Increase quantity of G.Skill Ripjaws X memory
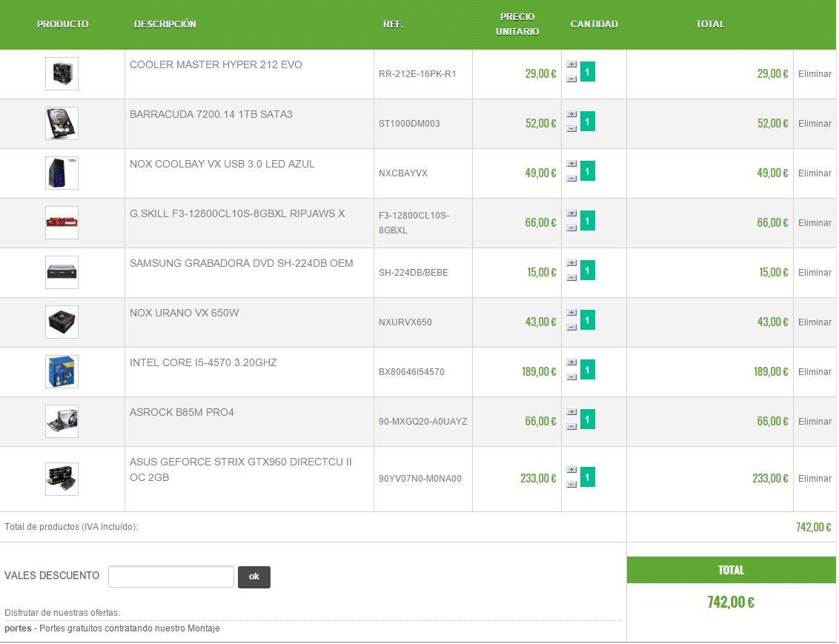 pyautogui.click(x=571, y=214)
